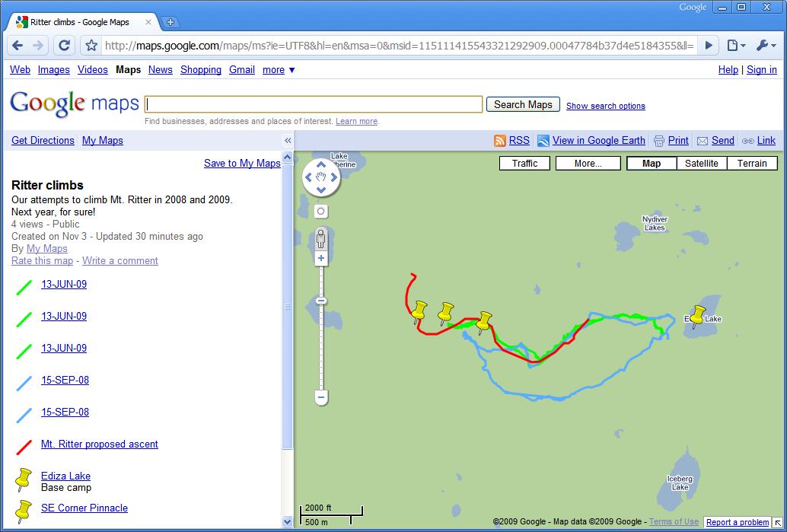787x532 pixels.
Task: Open the Web link in Google nav
Action: (20, 70)
